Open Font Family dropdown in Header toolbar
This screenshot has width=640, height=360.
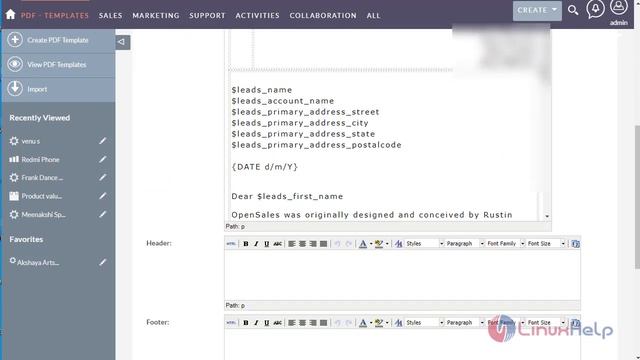point(505,244)
